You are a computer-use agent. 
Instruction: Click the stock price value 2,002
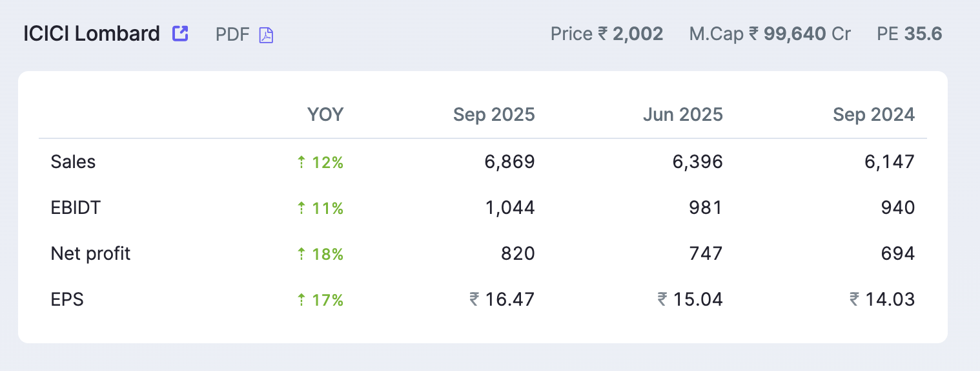(637, 34)
